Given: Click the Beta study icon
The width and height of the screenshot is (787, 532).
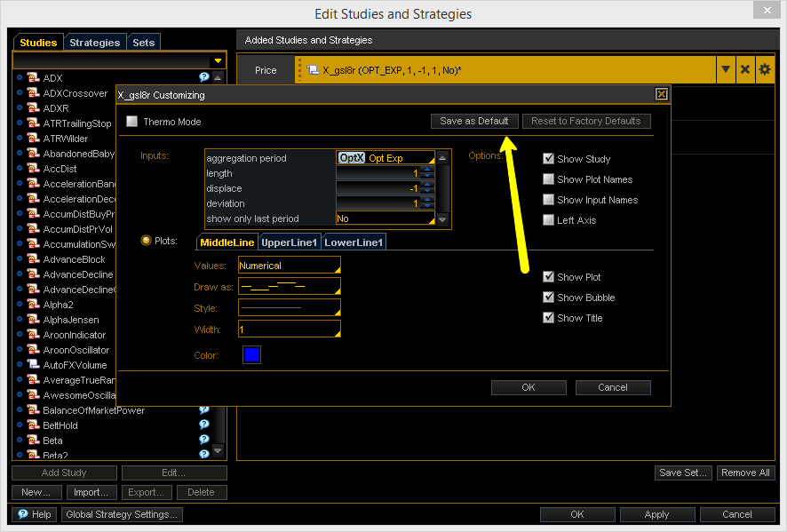Looking at the screenshot, I should click(x=33, y=441).
